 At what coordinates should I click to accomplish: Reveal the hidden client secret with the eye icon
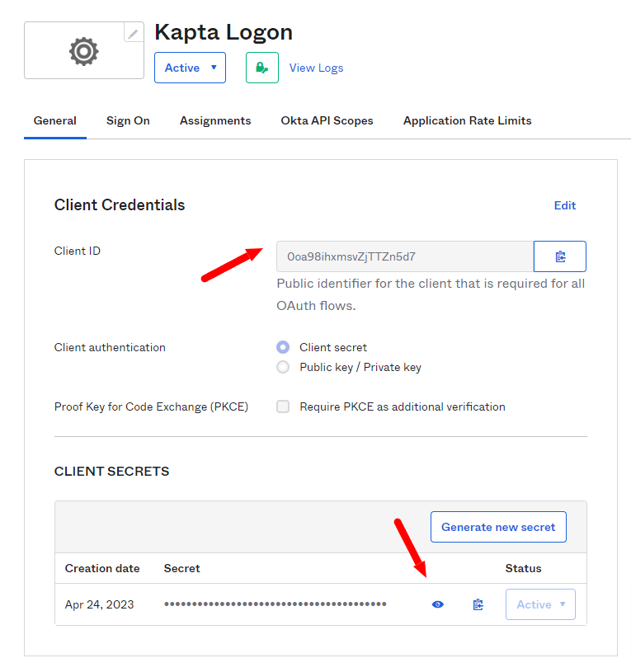tap(437, 604)
